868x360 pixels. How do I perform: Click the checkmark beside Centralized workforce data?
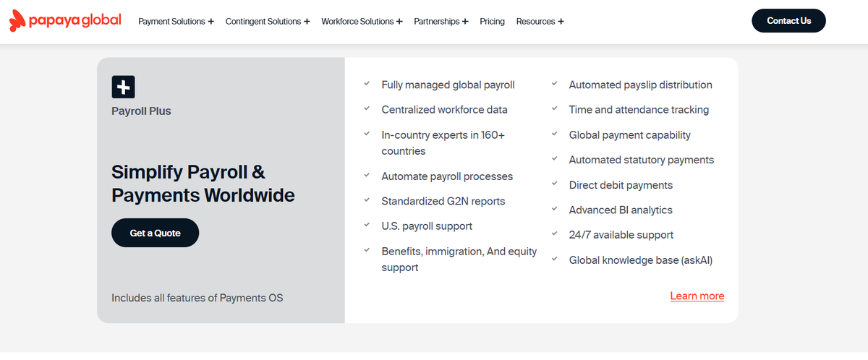[x=367, y=108]
